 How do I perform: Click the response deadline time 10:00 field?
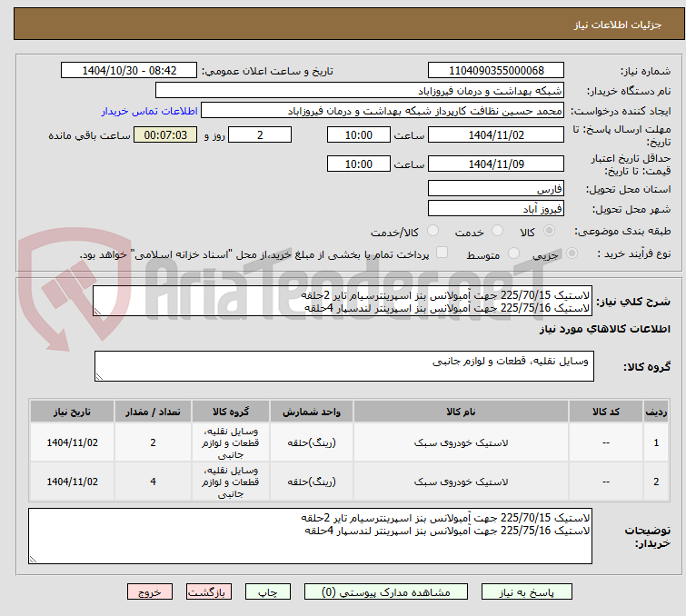(x=359, y=134)
